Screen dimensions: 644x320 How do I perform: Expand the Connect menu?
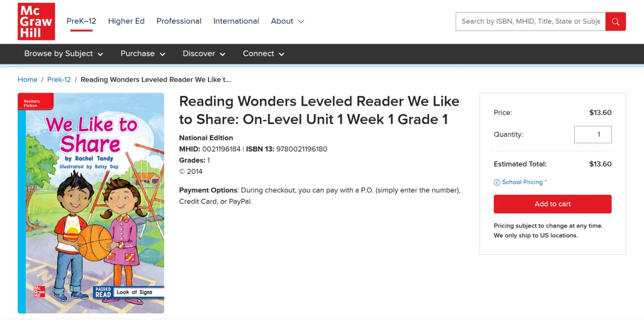click(264, 54)
